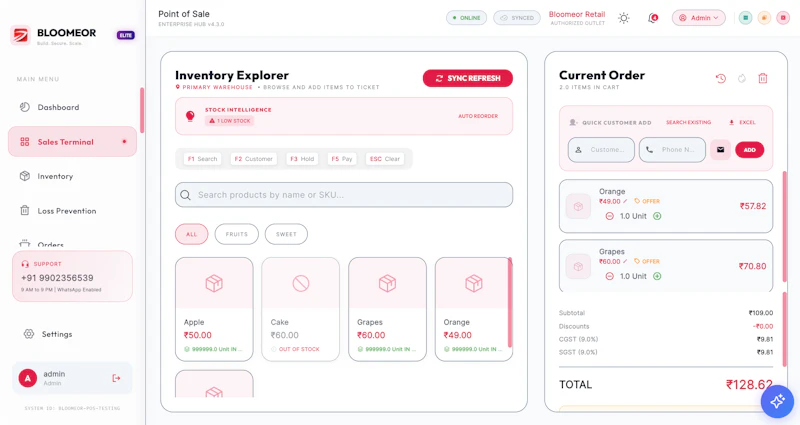Click the Grapes cart item box icon
This screenshot has height=425, width=800.
coord(578,267)
